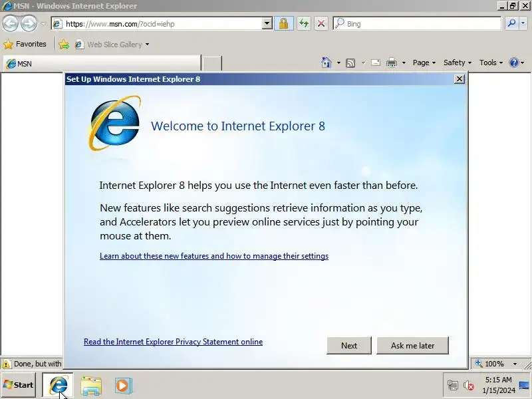Click the Print icon
This screenshot has width=532, height=399.
[x=392, y=63]
